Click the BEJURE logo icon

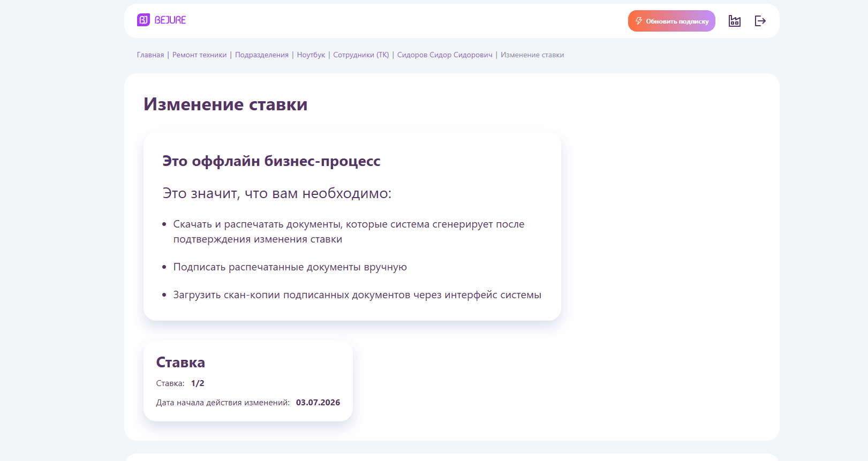144,20
